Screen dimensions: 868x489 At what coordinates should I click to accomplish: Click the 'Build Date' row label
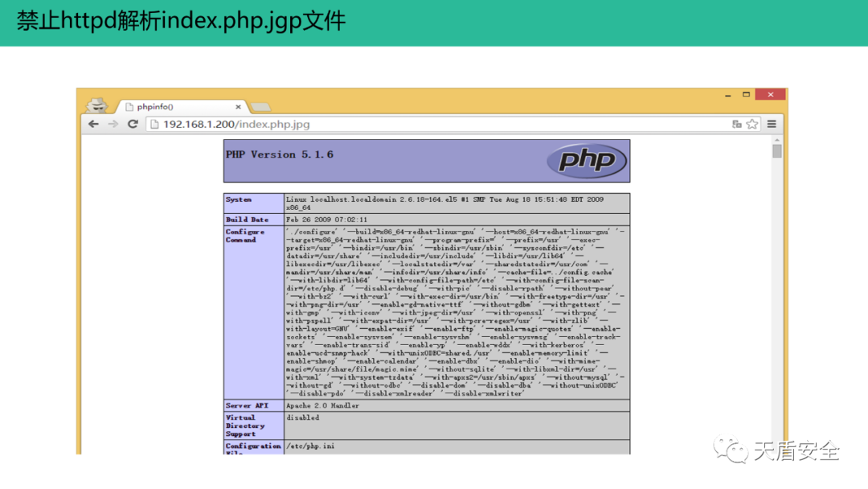click(x=247, y=220)
